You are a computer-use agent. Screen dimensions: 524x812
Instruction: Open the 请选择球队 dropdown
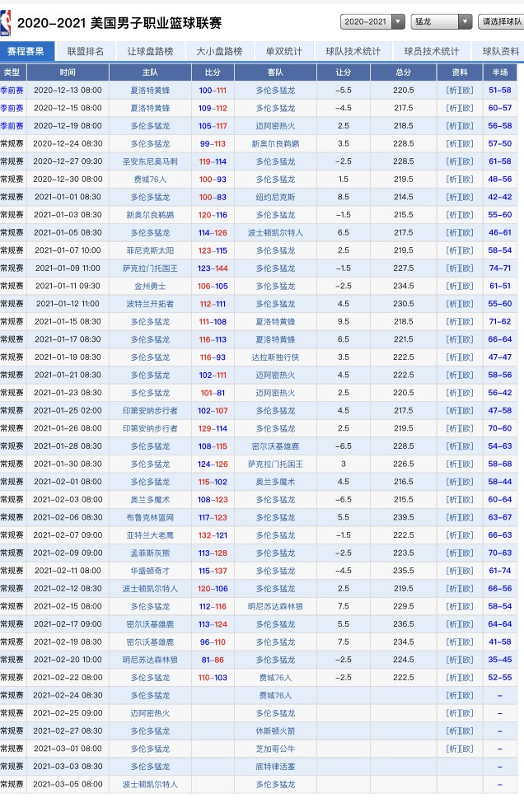501,21
